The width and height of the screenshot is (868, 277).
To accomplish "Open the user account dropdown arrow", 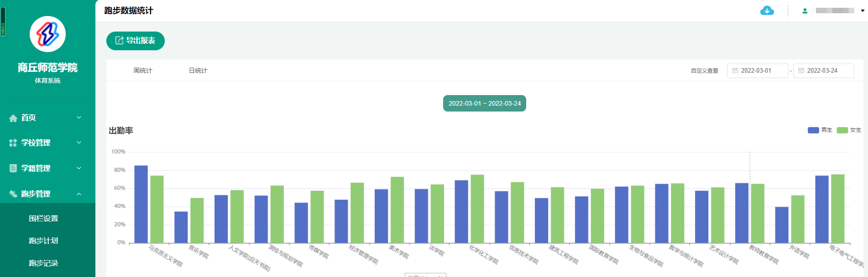I will coord(863,11).
